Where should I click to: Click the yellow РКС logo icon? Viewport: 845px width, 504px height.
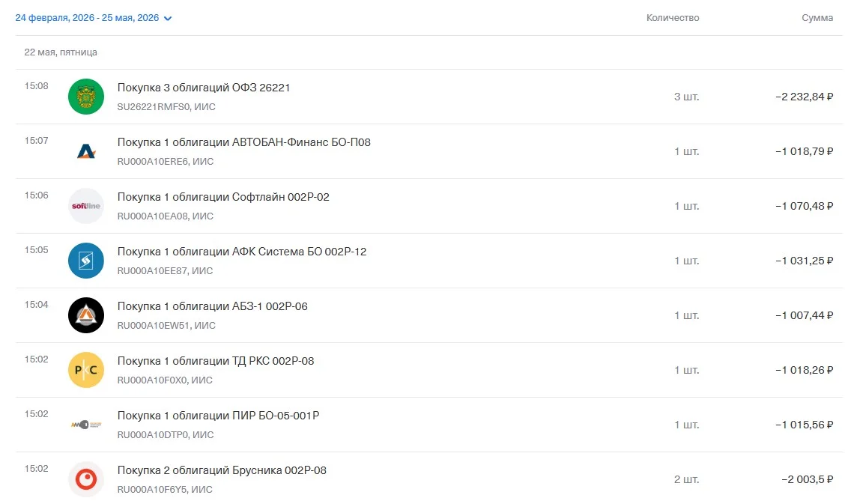[86, 370]
